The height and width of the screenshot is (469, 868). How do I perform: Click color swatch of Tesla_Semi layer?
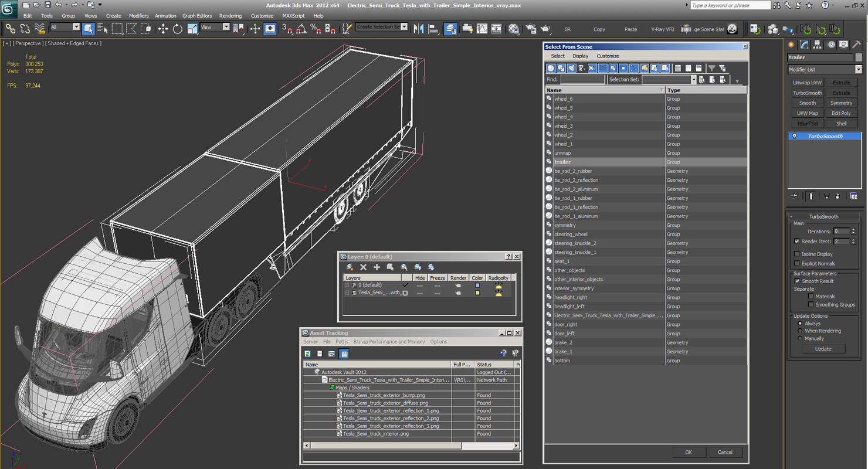[477, 293]
